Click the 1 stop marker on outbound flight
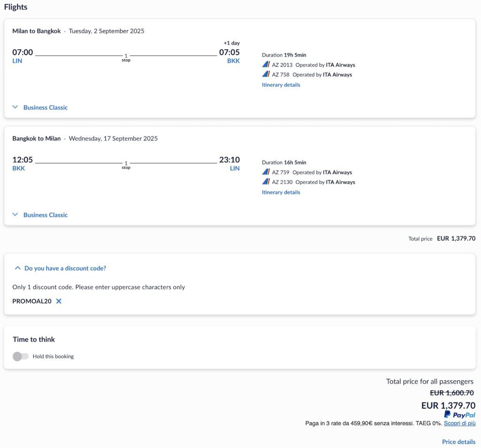The image size is (481, 448). (126, 58)
